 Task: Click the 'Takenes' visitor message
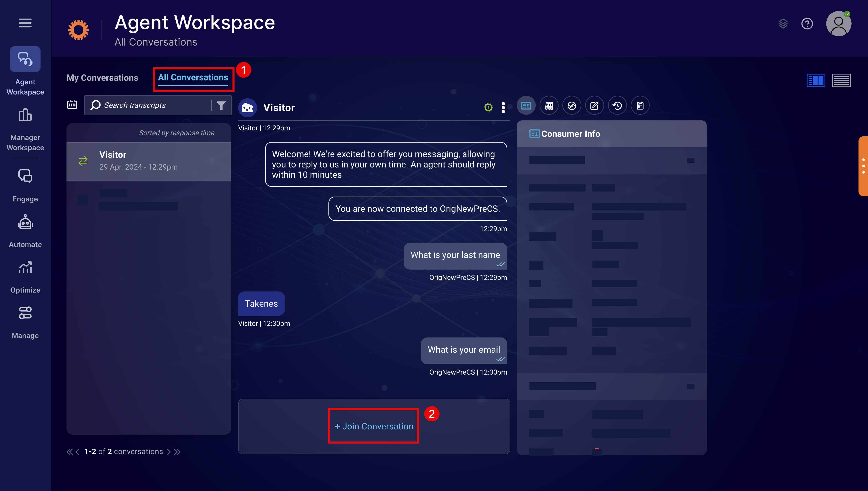pos(262,304)
